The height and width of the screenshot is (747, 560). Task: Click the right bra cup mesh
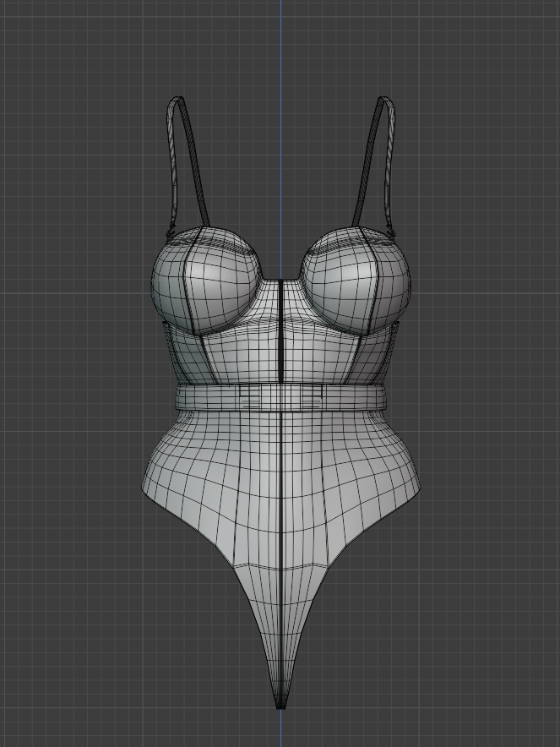(357, 281)
